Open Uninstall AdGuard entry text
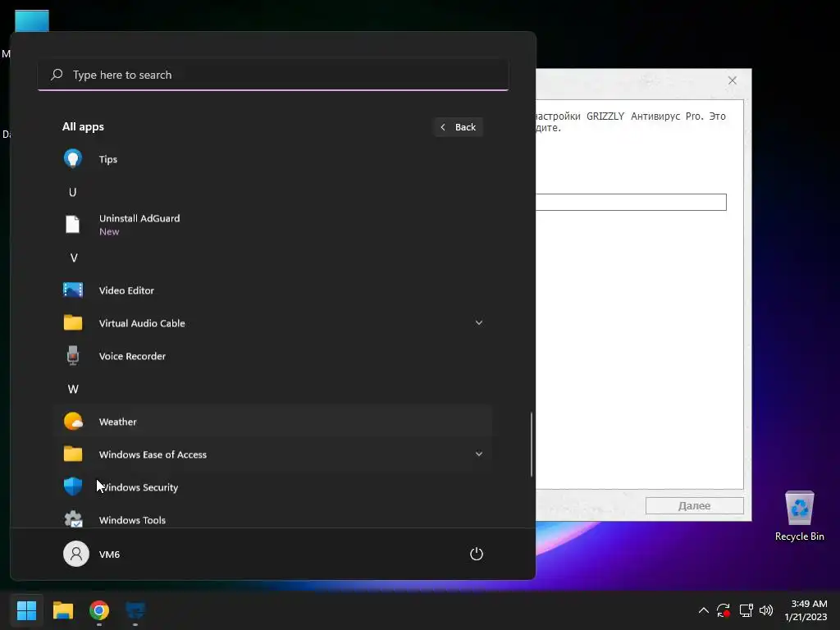 click(x=139, y=218)
